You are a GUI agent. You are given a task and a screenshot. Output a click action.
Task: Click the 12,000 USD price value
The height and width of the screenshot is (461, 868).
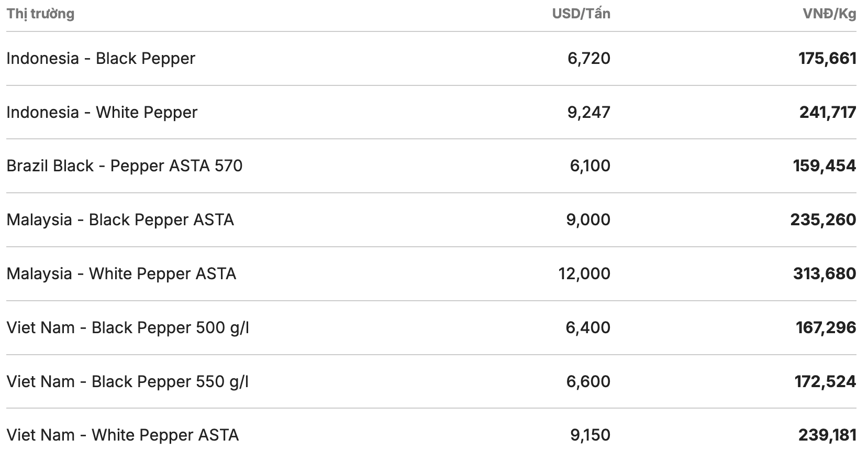(584, 273)
